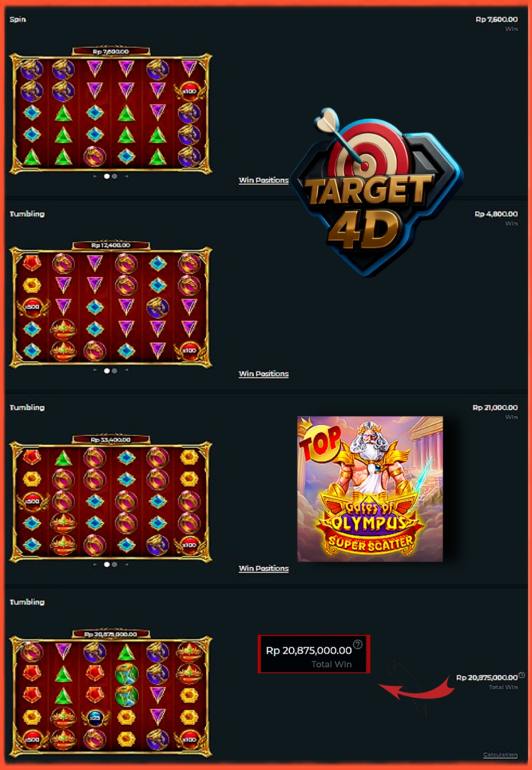
Task: Click the x25 blue multiplier orb on final board
Action: tap(95, 718)
